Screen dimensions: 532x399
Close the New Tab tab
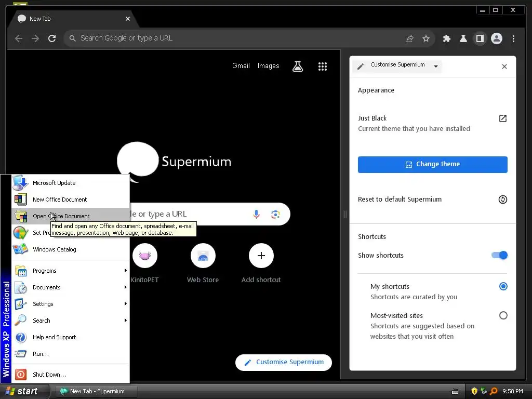click(128, 19)
